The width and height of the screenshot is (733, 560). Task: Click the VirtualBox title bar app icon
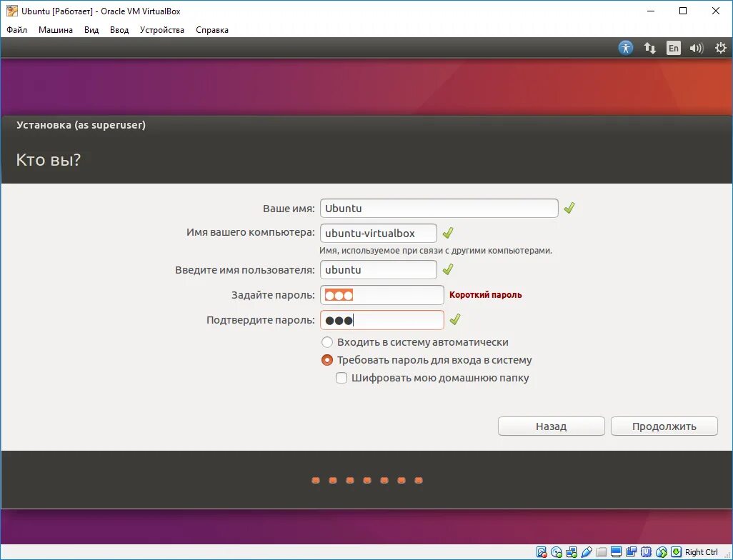tap(11, 11)
